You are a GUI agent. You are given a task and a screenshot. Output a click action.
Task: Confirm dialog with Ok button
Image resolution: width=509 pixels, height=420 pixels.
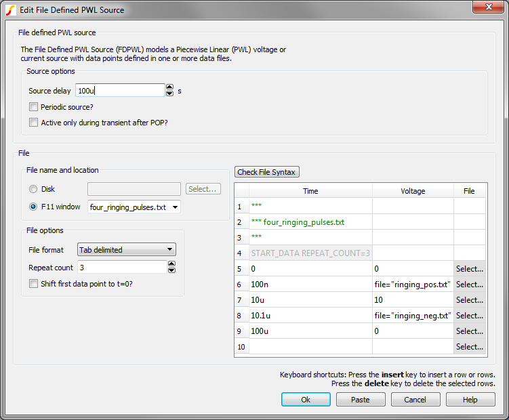[x=306, y=400]
